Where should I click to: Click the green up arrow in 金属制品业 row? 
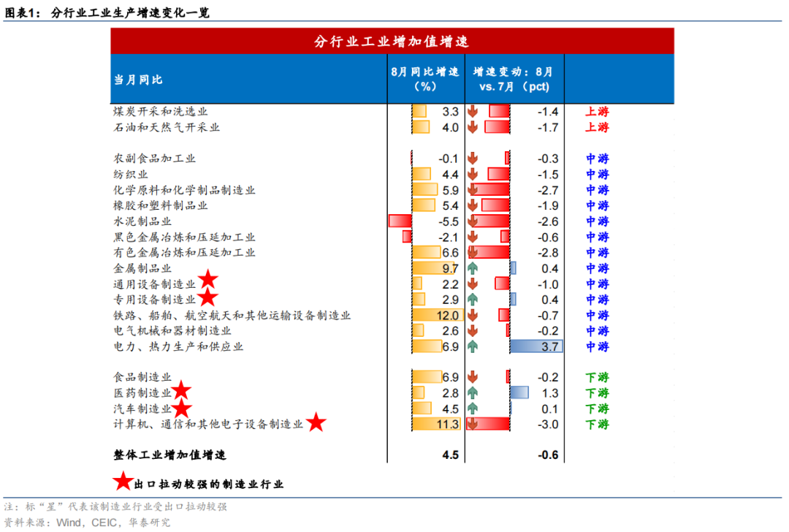472,268
